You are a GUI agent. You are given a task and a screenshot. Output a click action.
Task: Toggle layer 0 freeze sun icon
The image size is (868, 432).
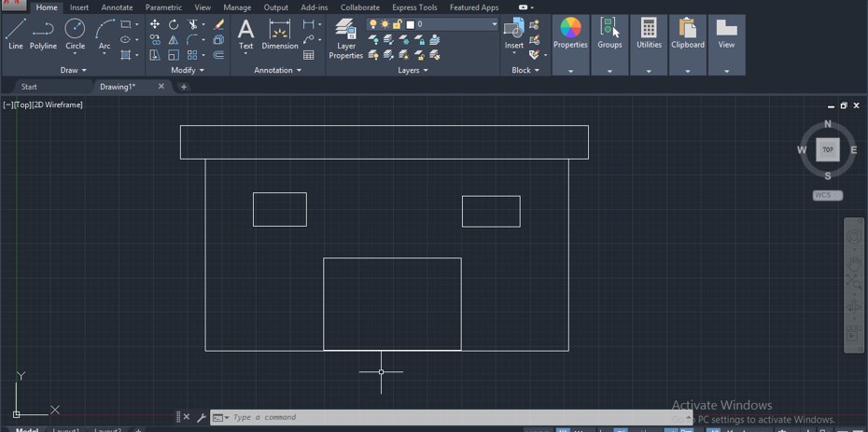pyautogui.click(x=385, y=24)
